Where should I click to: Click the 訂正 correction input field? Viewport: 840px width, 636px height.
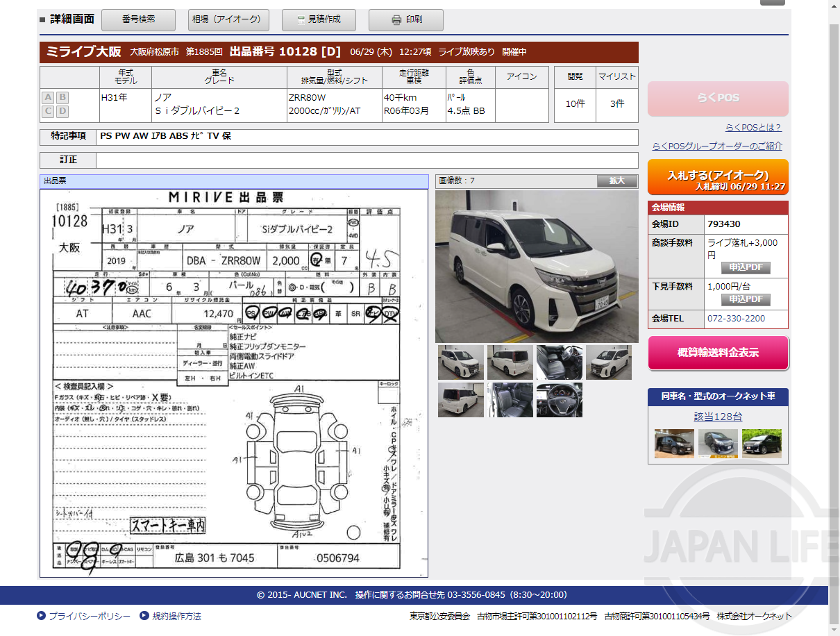pos(367,160)
